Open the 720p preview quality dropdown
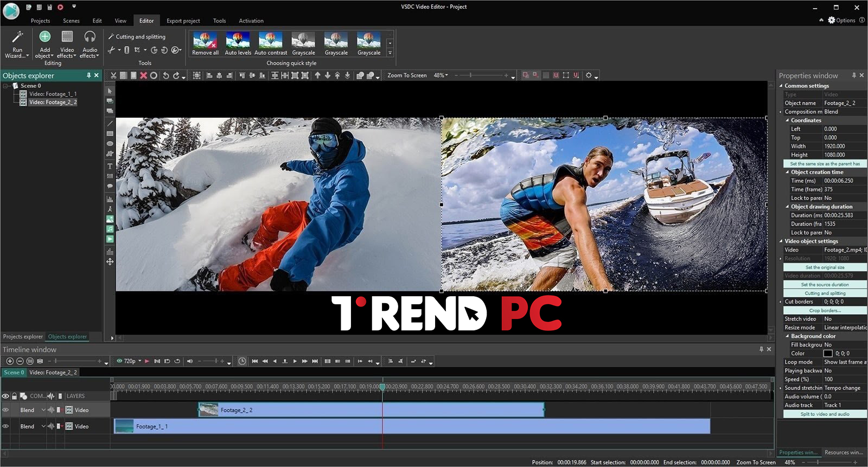Screen dimensions: 868x467 (x=139, y=361)
